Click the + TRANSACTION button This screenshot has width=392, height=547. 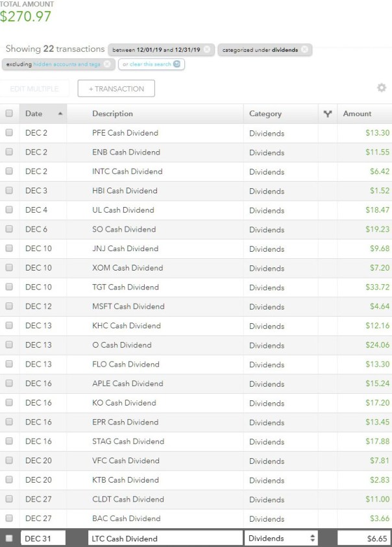[116, 89]
